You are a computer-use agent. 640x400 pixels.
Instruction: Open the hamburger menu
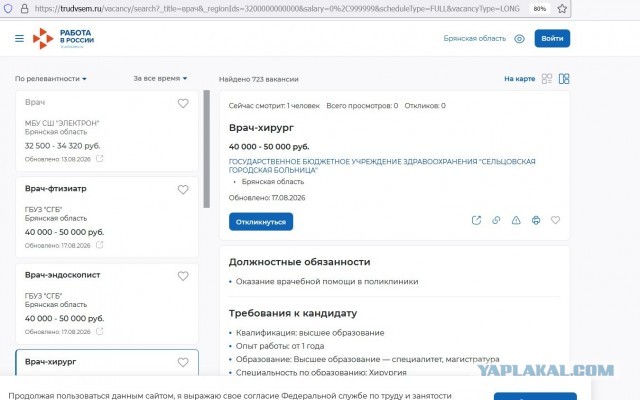coord(19,38)
